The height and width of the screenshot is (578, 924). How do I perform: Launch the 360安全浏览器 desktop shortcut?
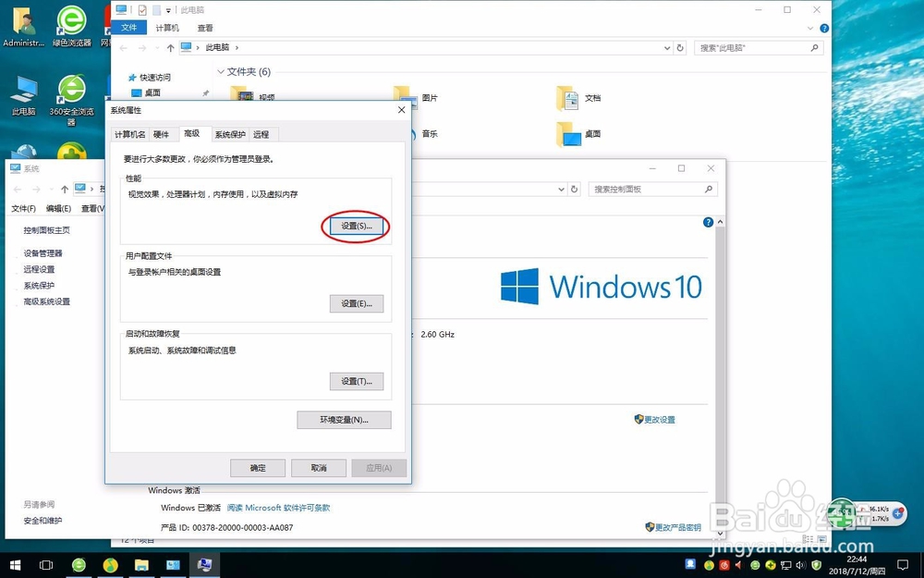[71, 100]
